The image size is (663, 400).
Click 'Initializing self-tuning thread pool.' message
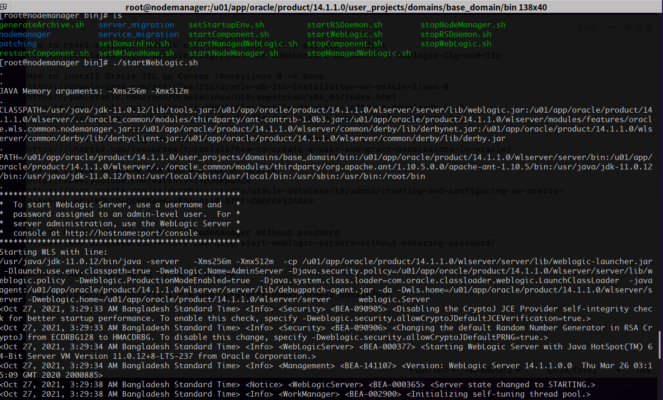[499, 394]
